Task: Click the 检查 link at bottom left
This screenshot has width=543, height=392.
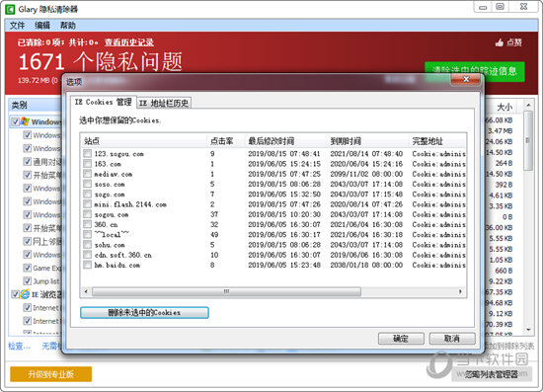Action: (20, 346)
